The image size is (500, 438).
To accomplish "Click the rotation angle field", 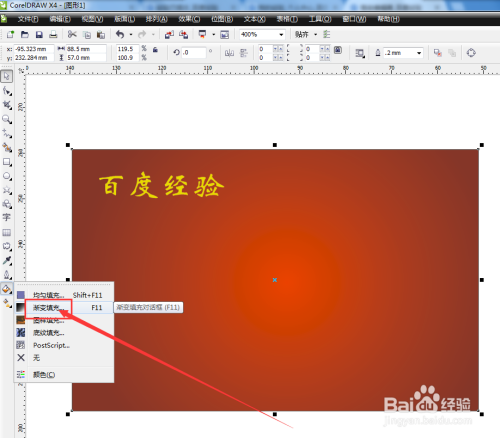I will click(194, 53).
